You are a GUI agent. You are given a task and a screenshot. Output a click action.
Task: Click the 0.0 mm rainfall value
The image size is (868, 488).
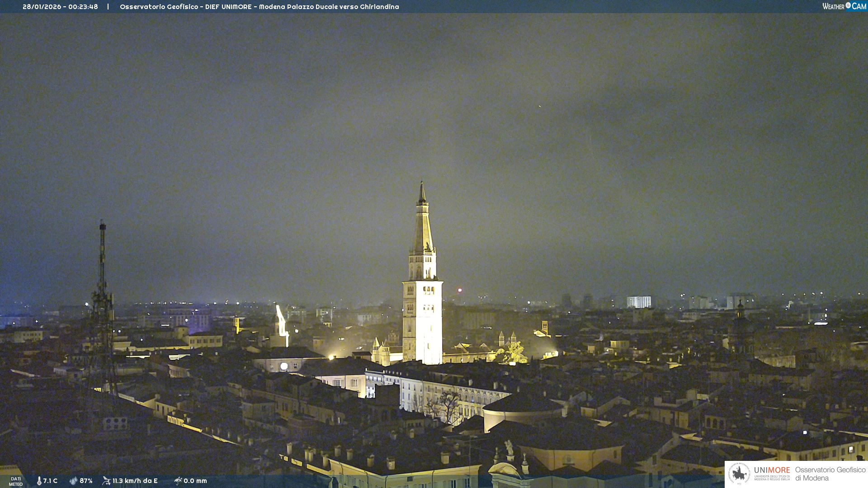195,481
